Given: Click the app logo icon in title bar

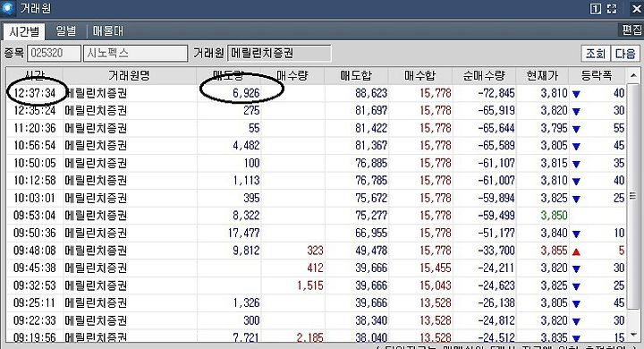Looking at the screenshot, I should click(8, 8).
